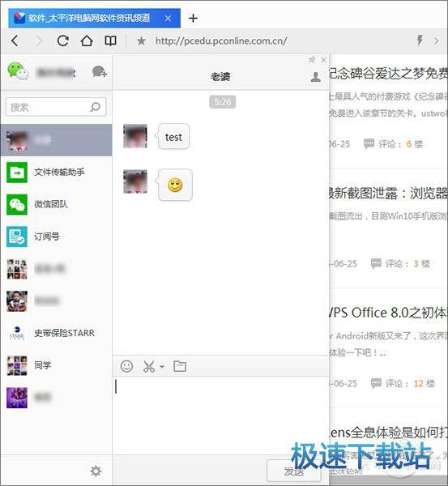Click the 老婆 chat title
448x486 pixels.
(x=220, y=77)
